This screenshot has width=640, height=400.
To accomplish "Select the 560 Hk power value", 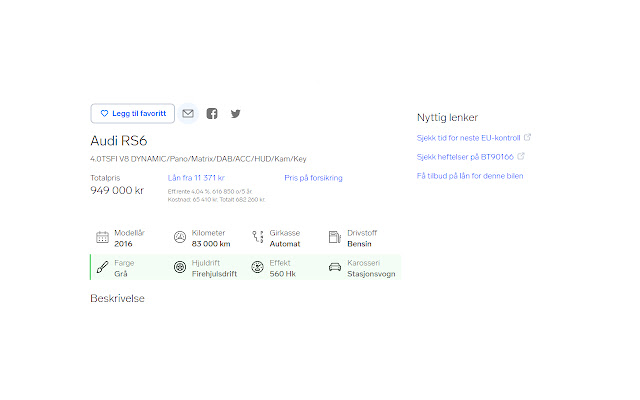I will click(x=282, y=274).
